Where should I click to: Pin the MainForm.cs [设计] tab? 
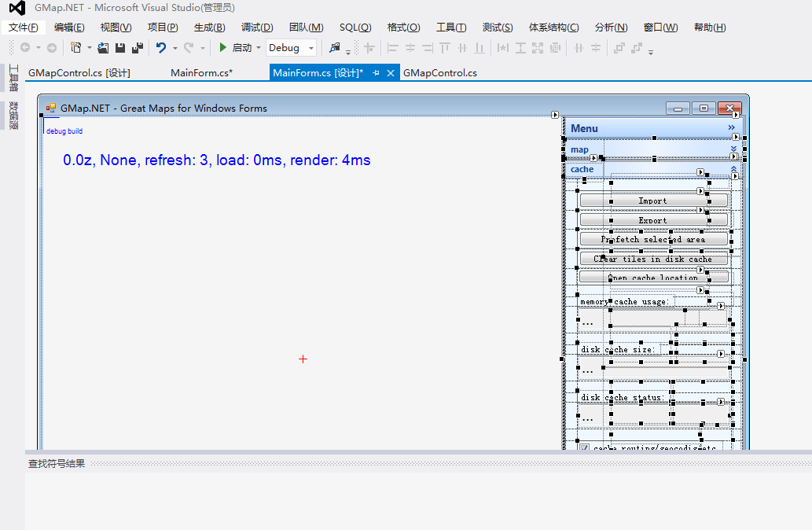click(x=376, y=73)
